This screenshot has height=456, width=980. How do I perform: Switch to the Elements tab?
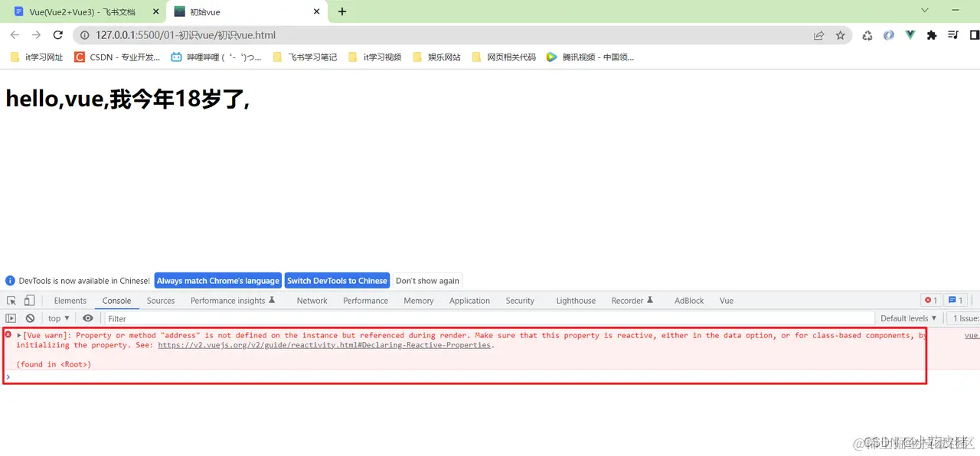[70, 301]
